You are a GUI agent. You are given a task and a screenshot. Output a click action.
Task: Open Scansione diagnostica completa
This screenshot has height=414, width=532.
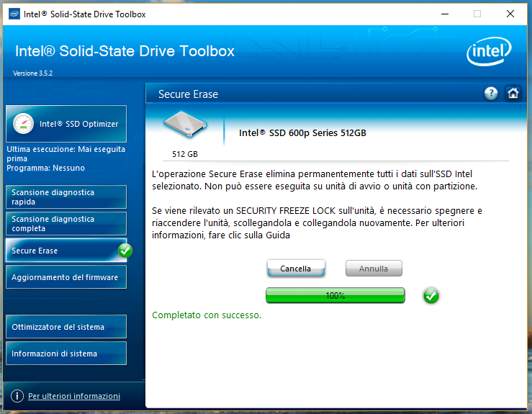pyautogui.click(x=66, y=224)
